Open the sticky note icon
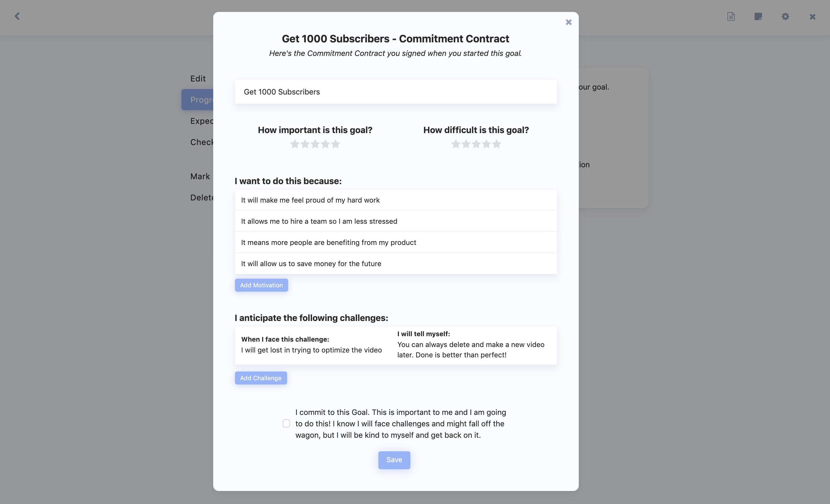The image size is (830, 504). point(758,17)
